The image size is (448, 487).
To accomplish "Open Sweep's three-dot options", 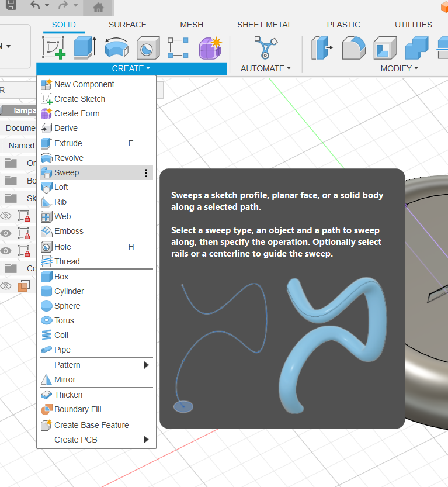I will tap(146, 173).
